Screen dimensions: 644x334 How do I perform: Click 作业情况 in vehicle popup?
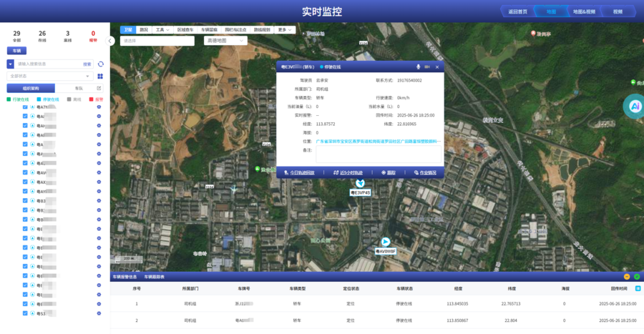(x=426, y=173)
